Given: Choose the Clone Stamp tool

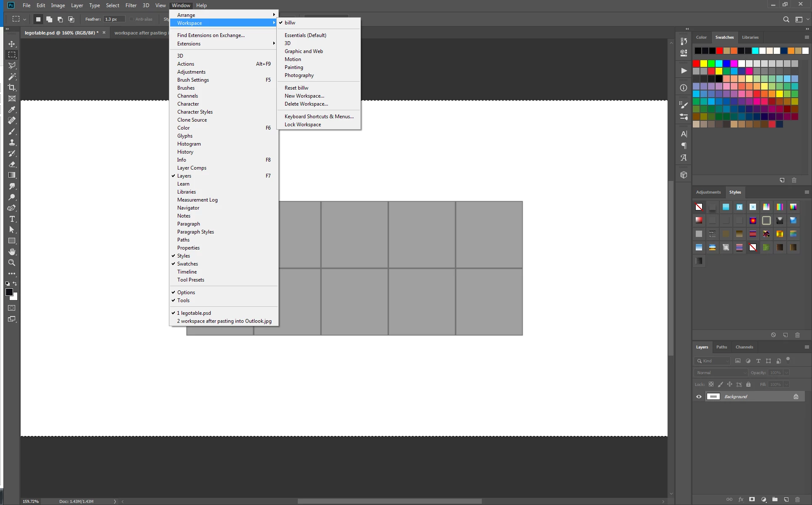Looking at the screenshot, I should click(12, 142).
